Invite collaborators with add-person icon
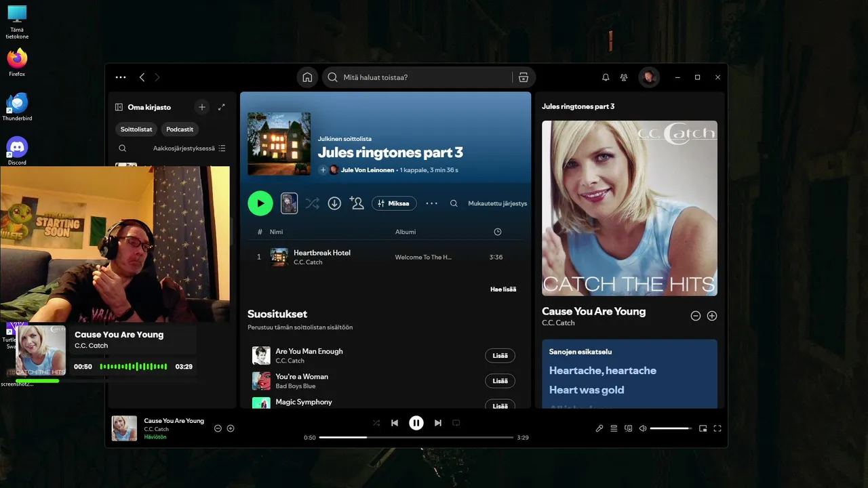Viewport: 868px width, 488px height. coord(357,203)
